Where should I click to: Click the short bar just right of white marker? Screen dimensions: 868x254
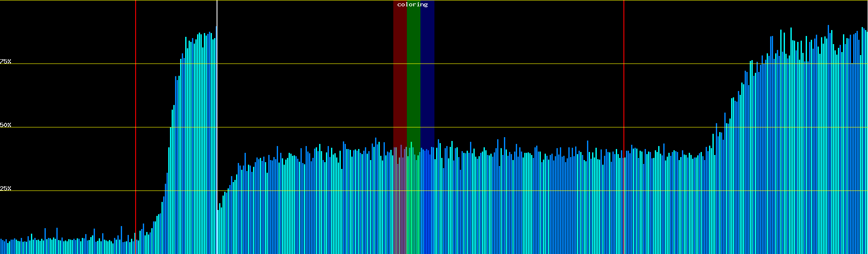218,233
